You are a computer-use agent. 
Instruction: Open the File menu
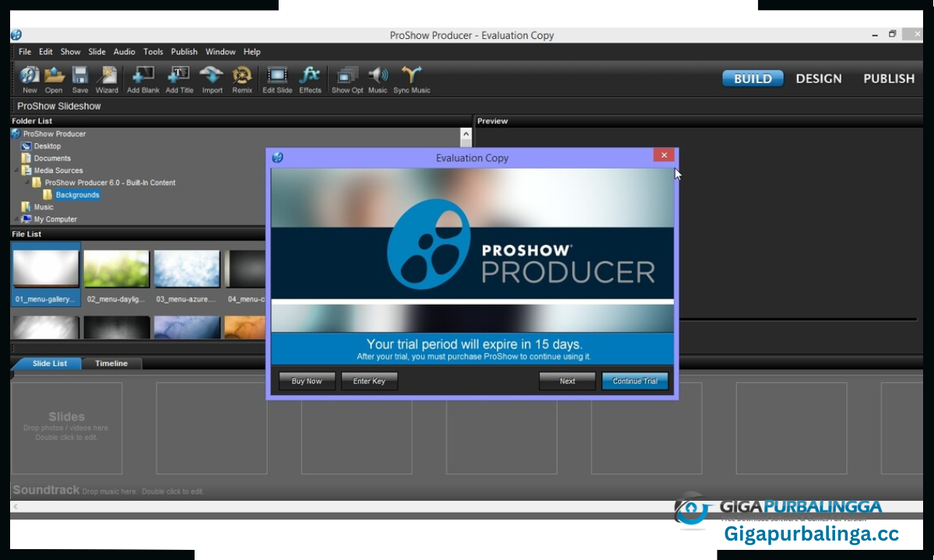pos(24,52)
